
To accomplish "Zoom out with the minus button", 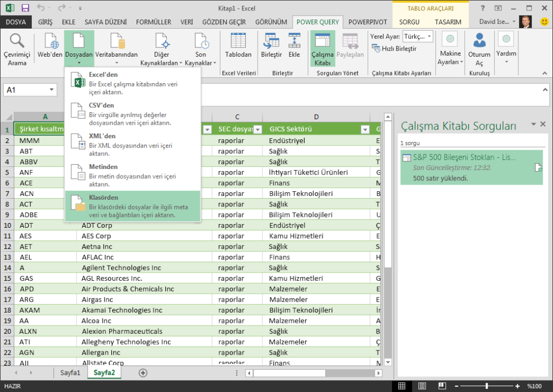I will (456, 386).
